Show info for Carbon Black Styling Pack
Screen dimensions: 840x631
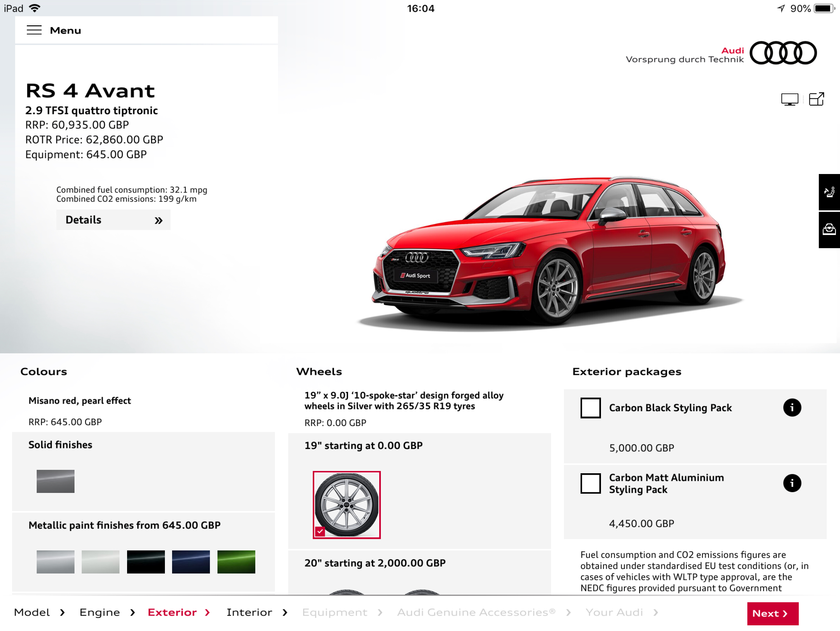pyautogui.click(x=792, y=408)
